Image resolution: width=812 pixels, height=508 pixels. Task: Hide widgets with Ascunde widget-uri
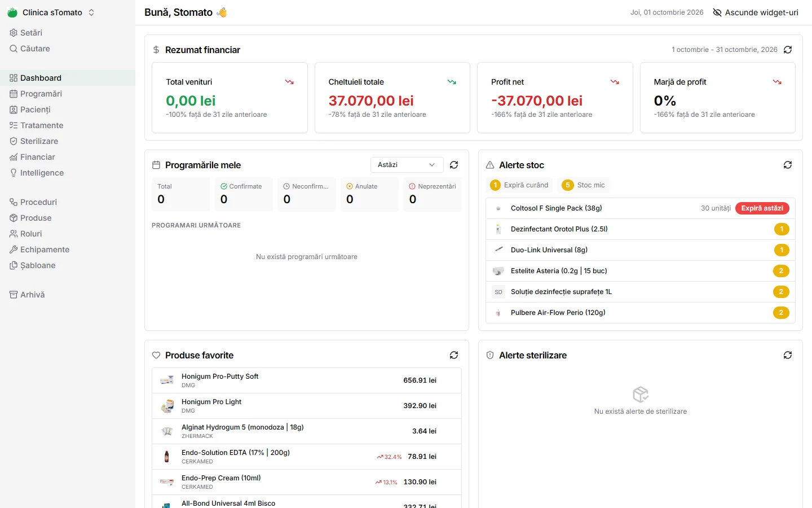tap(756, 12)
